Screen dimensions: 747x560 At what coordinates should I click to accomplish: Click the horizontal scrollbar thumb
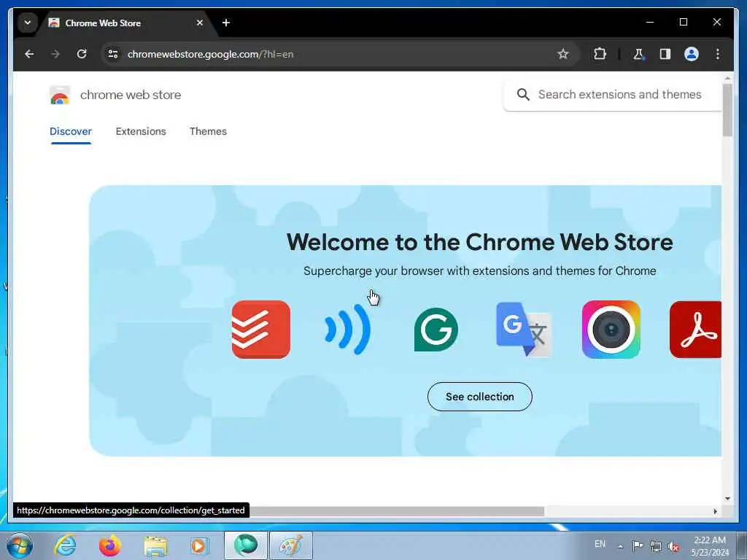coord(396,511)
